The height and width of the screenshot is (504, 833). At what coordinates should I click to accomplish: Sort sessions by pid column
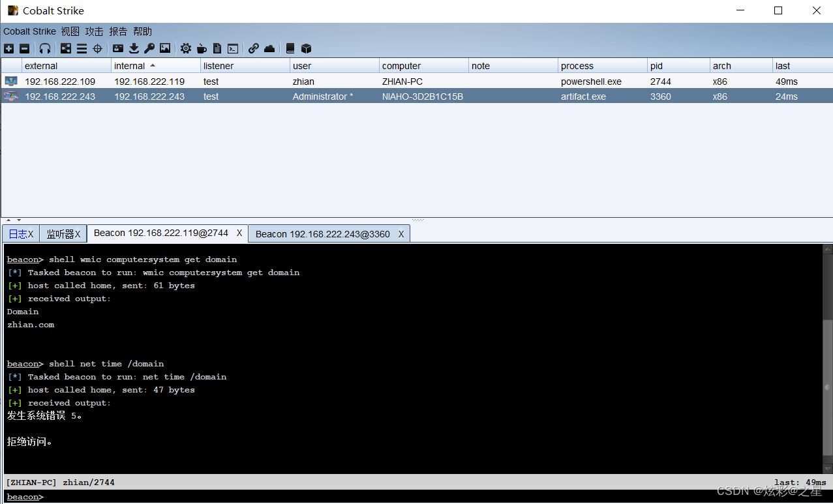click(x=678, y=66)
